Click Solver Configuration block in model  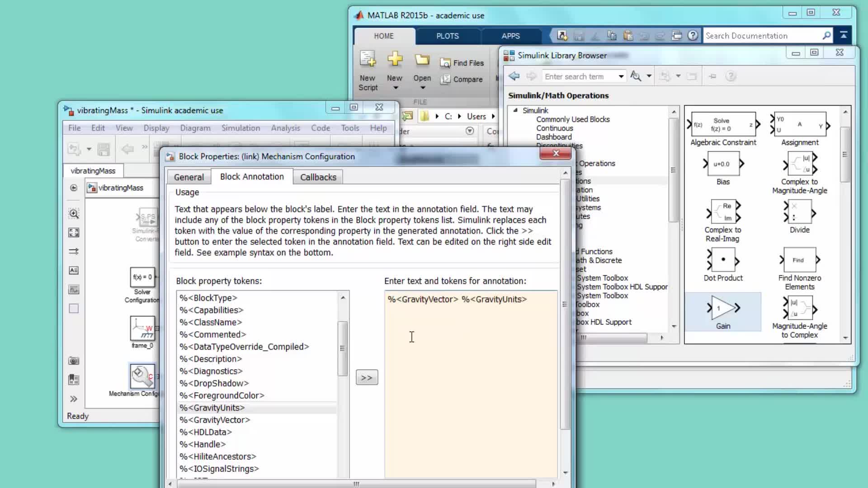click(142, 277)
